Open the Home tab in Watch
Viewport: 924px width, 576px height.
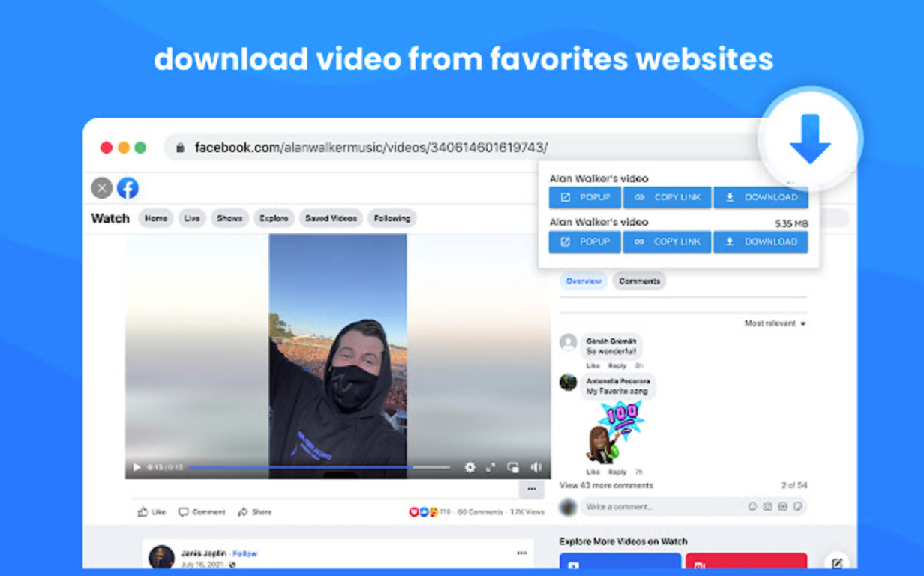pos(156,218)
